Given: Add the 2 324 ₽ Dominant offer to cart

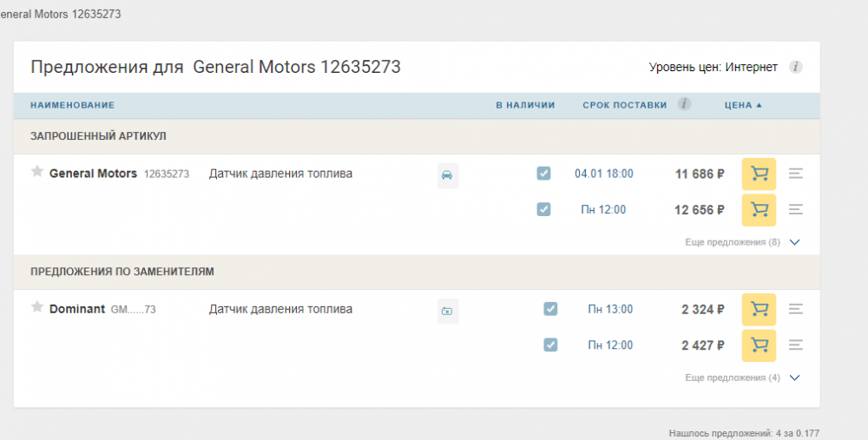Looking at the screenshot, I should (759, 309).
